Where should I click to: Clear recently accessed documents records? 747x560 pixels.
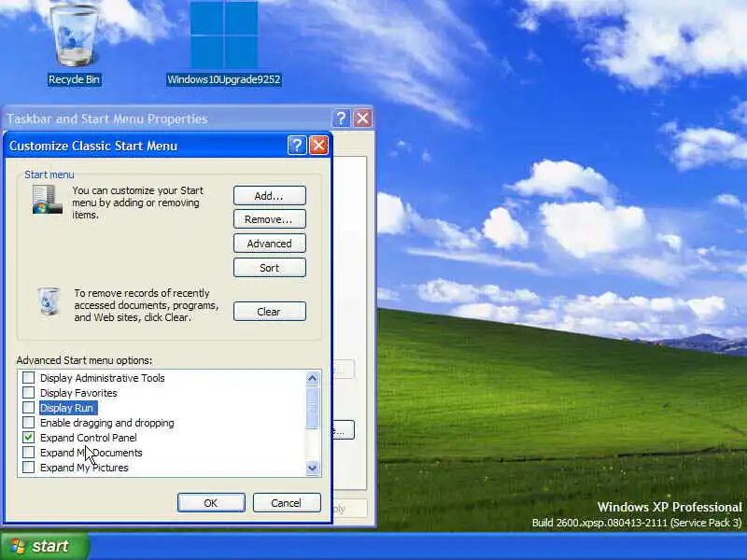pyautogui.click(x=270, y=312)
